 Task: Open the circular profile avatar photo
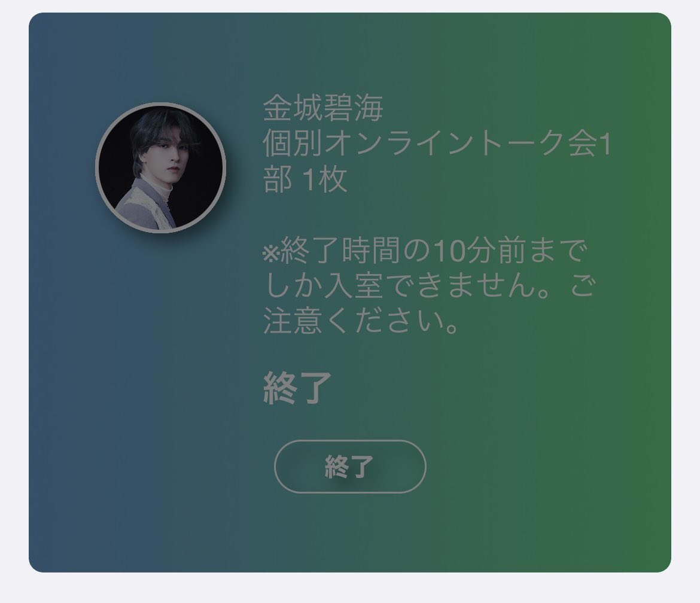coord(160,167)
